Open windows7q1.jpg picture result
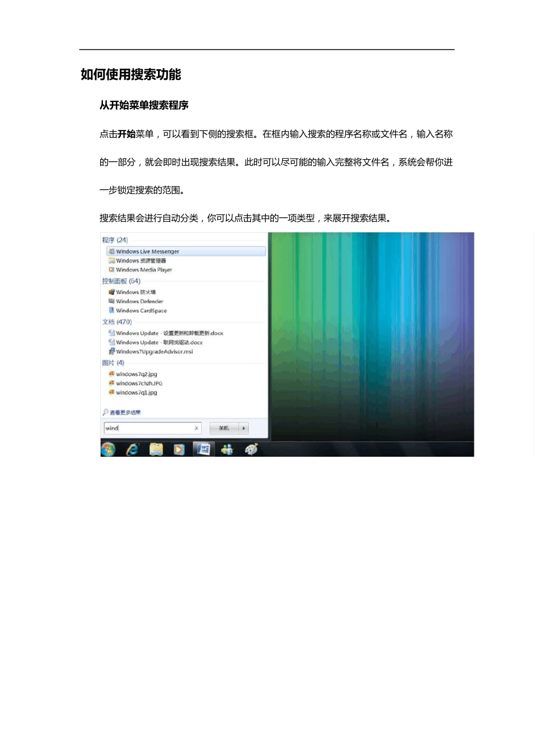This screenshot has height=756, width=534. click(x=133, y=393)
